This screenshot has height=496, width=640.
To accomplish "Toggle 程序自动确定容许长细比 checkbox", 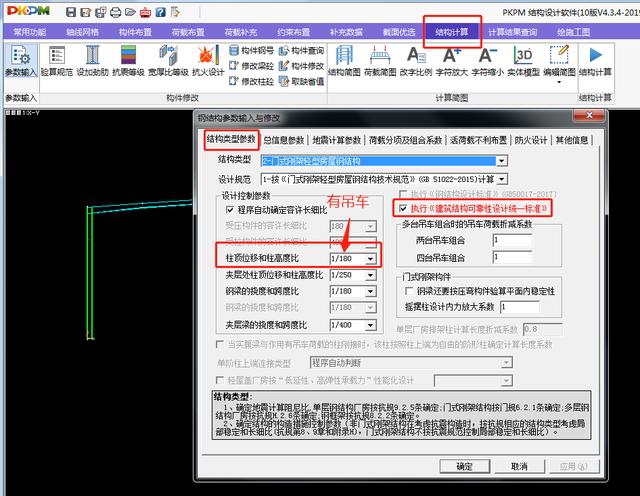I will click(230, 209).
